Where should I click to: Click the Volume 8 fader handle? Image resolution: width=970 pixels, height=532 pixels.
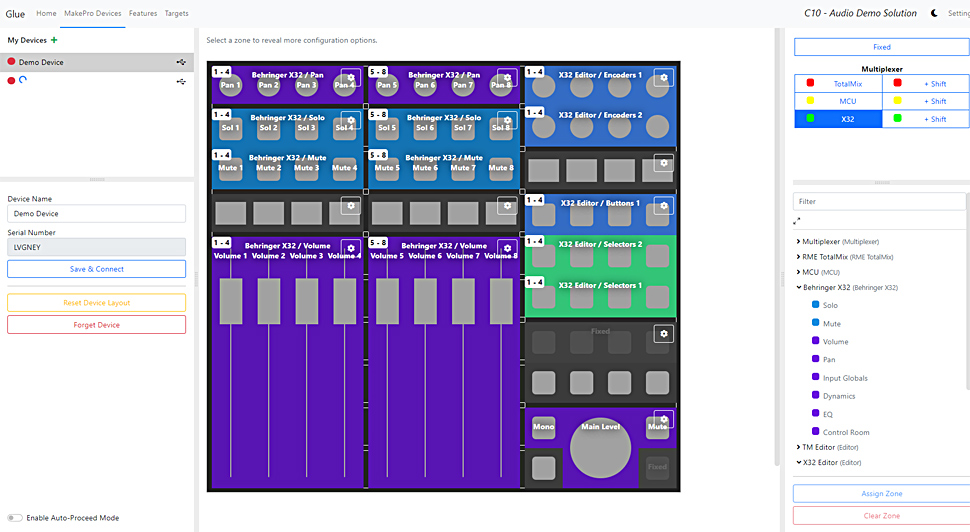[x=501, y=301]
